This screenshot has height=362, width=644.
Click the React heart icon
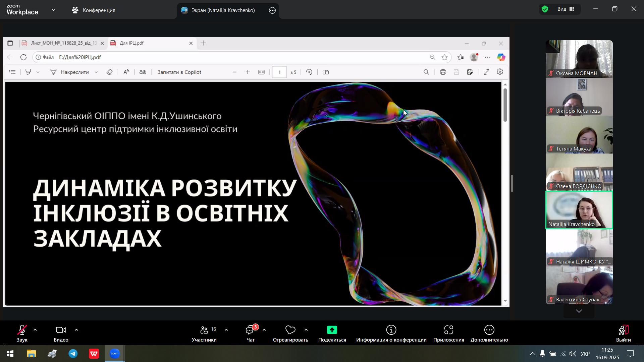point(290,330)
